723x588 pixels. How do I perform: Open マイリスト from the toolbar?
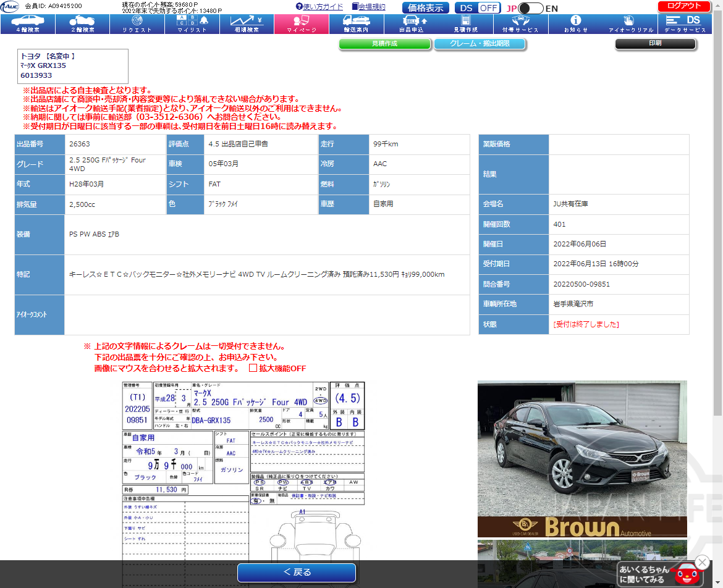[192, 23]
